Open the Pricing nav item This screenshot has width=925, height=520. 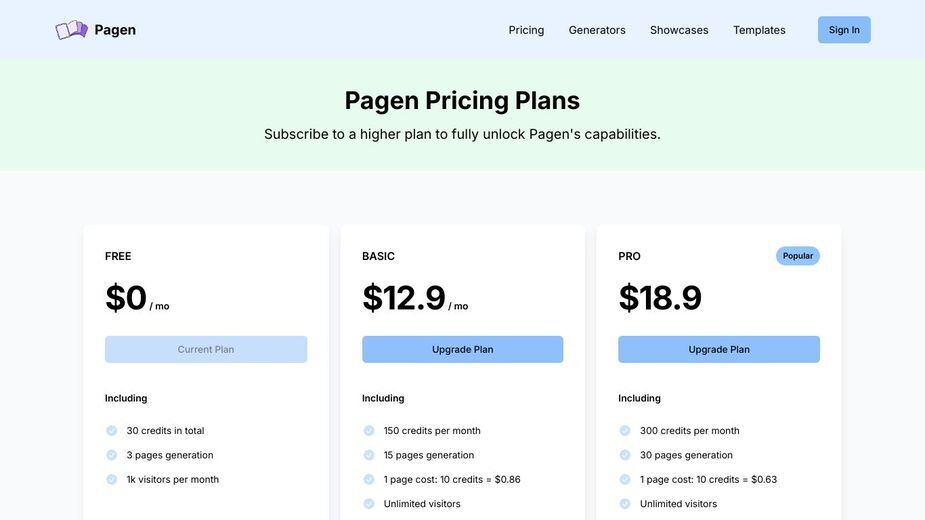tap(526, 30)
